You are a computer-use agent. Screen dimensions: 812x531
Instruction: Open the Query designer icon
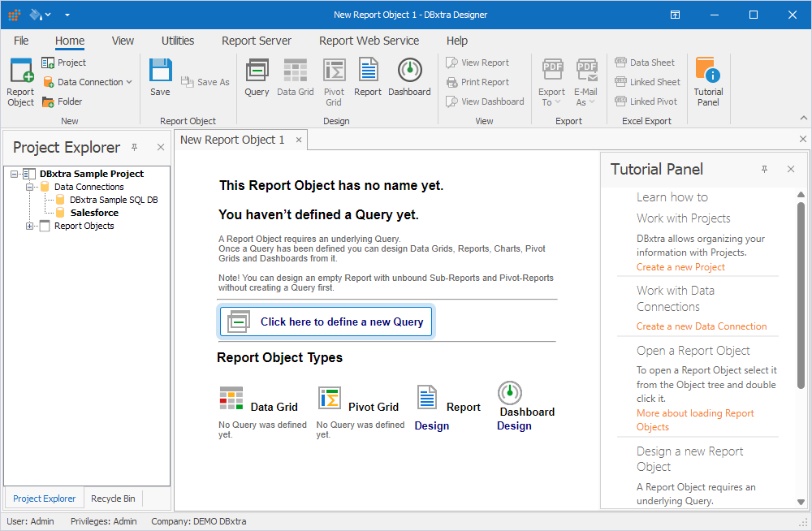point(257,77)
